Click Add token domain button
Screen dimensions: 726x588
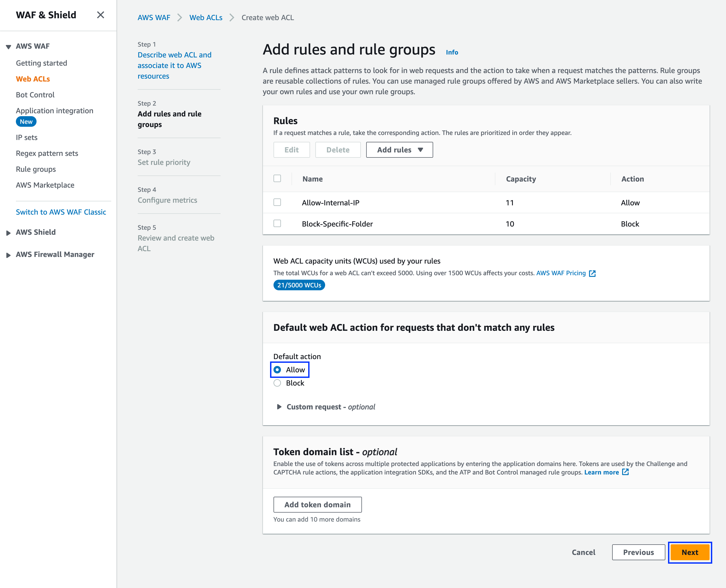tap(317, 505)
